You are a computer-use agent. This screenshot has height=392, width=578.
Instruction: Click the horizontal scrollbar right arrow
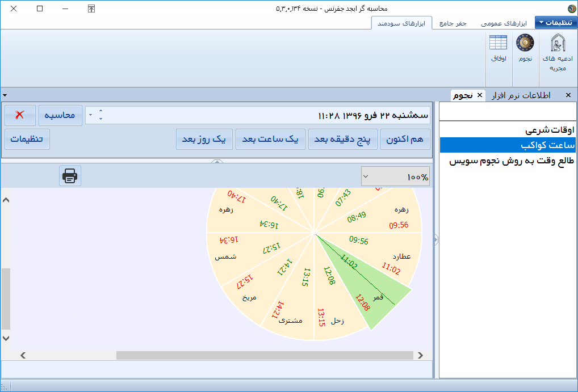[420, 355]
